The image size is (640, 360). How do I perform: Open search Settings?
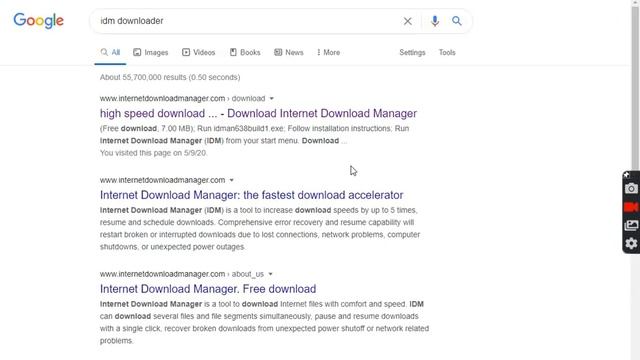click(412, 52)
